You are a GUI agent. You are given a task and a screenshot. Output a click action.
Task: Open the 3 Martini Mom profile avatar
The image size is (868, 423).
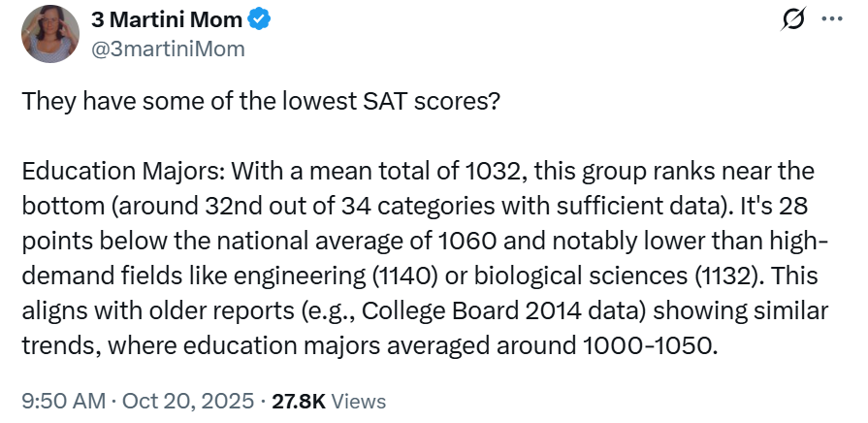click(50, 34)
